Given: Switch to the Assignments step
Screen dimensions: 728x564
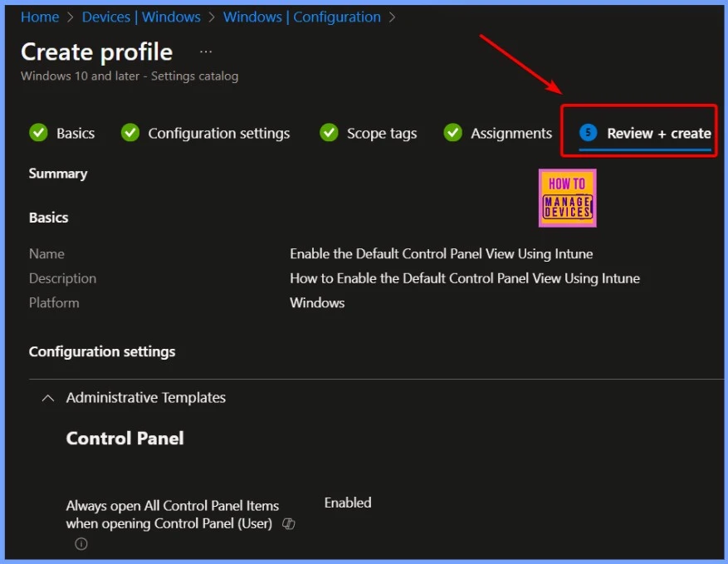Looking at the screenshot, I should point(511,134).
